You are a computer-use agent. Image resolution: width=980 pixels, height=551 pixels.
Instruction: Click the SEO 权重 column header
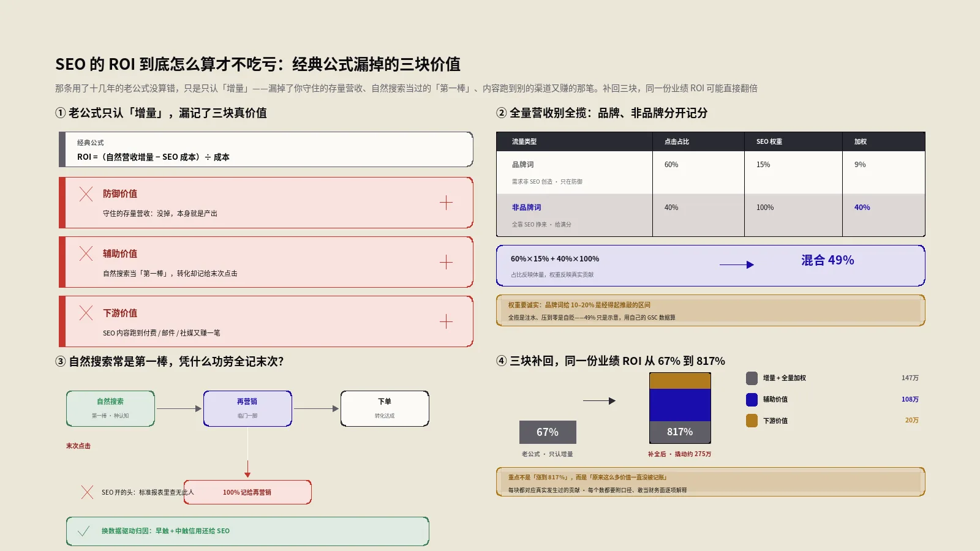pos(769,141)
